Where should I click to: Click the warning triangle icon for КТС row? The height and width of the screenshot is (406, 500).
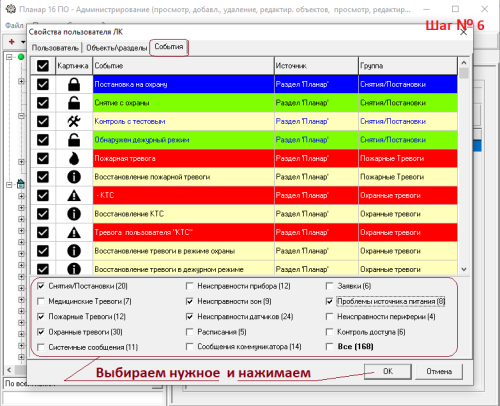[74, 195]
